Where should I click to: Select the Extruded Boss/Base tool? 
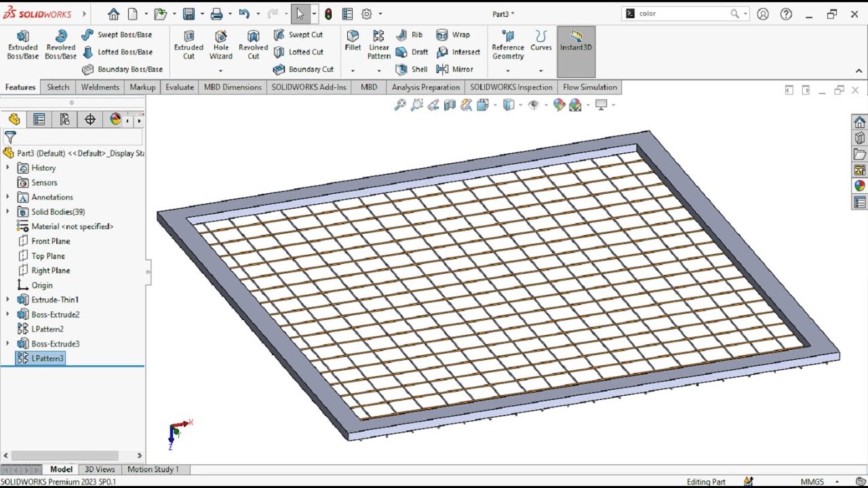point(23,45)
